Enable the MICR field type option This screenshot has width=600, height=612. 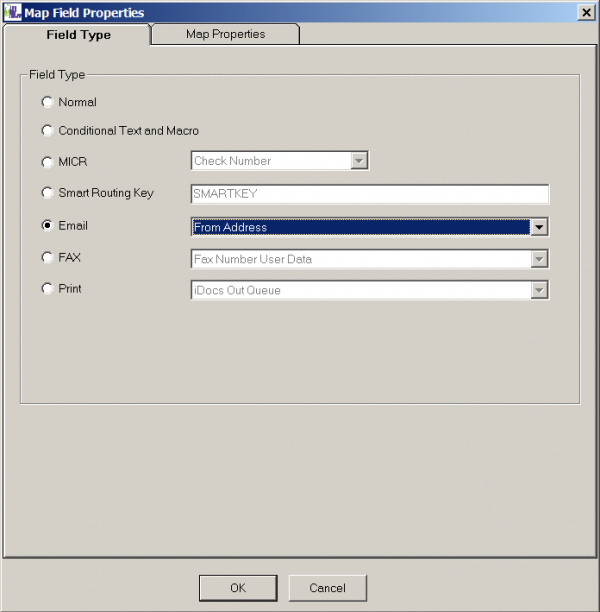point(47,162)
